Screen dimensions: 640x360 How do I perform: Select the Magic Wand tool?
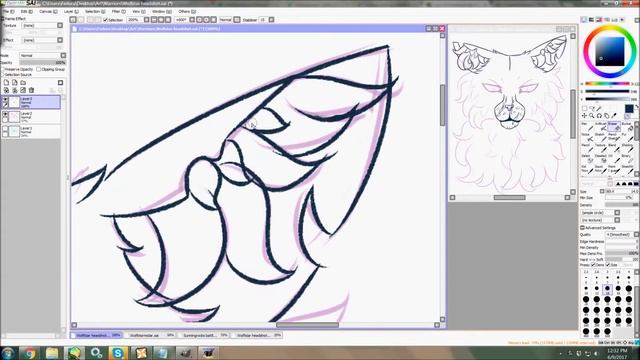coord(599,109)
